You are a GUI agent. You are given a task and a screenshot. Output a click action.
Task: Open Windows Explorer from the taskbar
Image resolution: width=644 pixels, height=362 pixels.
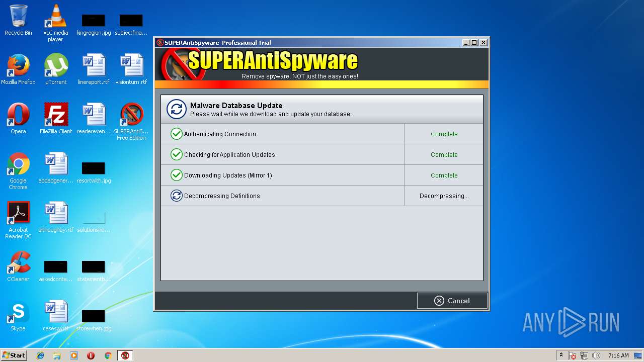[x=57, y=355]
